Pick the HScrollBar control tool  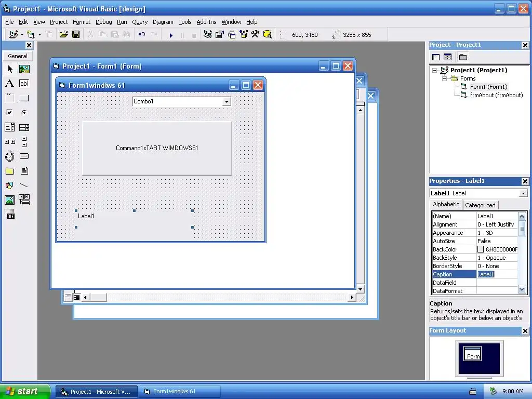point(10,142)
